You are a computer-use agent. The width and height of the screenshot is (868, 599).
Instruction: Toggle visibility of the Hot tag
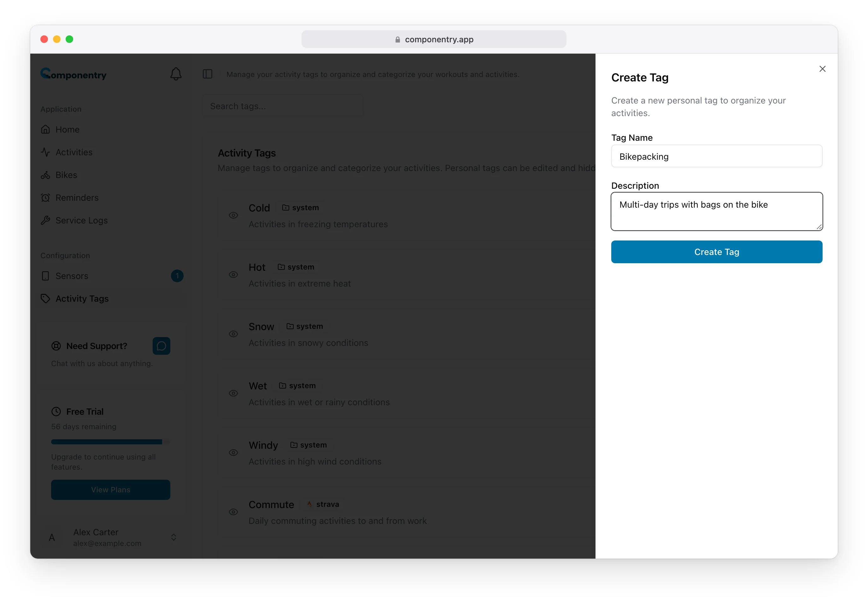coord(233,274)
